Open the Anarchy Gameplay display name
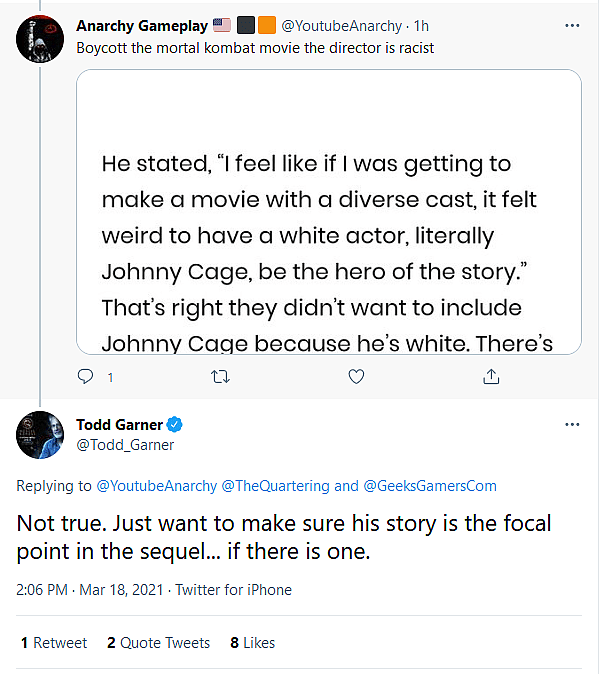This screenshot has height=674, width=604. [140, 24]
